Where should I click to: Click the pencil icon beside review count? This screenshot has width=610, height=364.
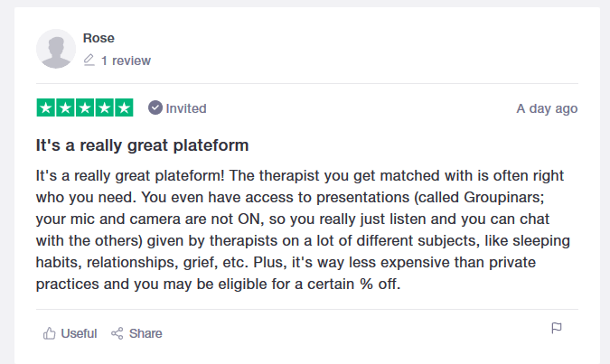tap(89, 61)
